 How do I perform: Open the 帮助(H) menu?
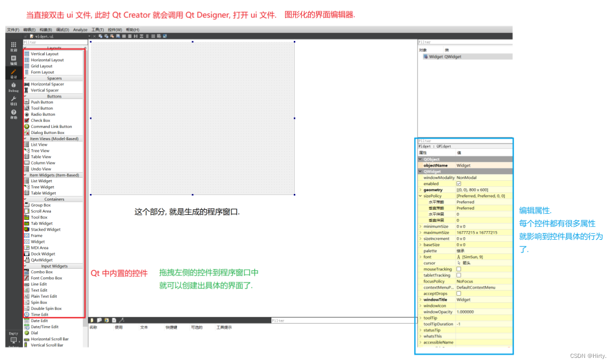pyautogui.click(x=132, y=30)
